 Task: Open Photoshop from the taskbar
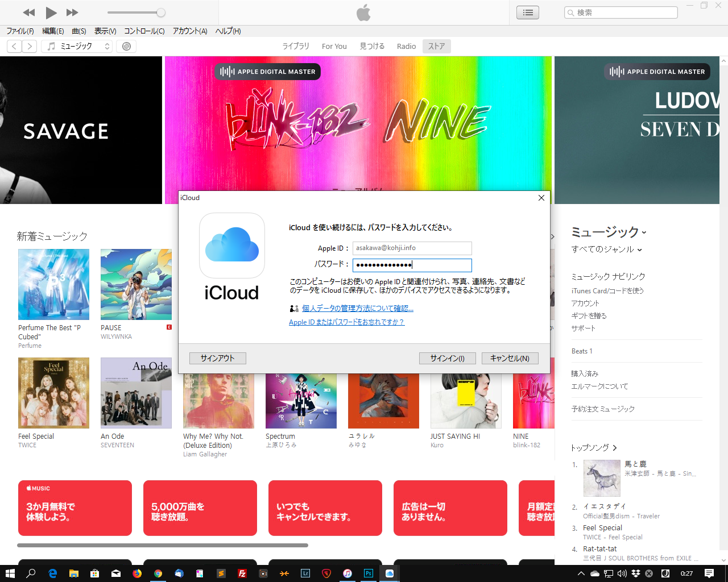[x=369, y=573]
